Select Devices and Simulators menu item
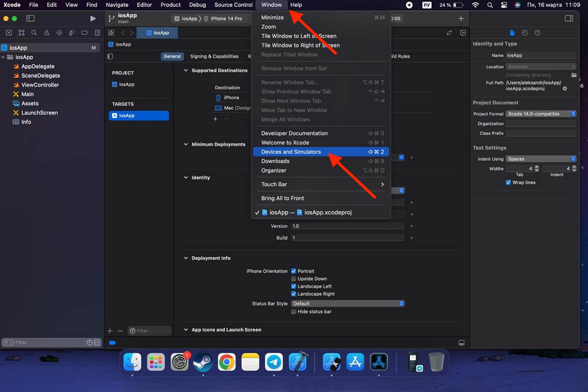 click(291, 152)
